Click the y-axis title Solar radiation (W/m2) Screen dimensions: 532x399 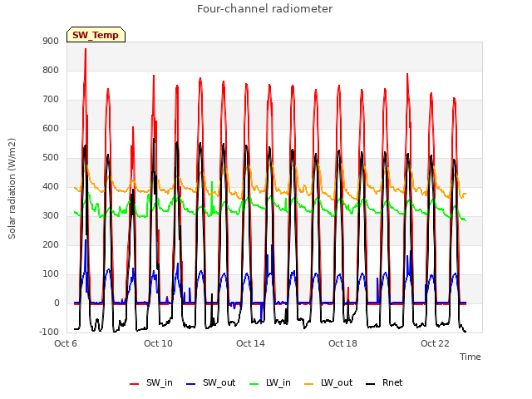[x=12, y=189]
